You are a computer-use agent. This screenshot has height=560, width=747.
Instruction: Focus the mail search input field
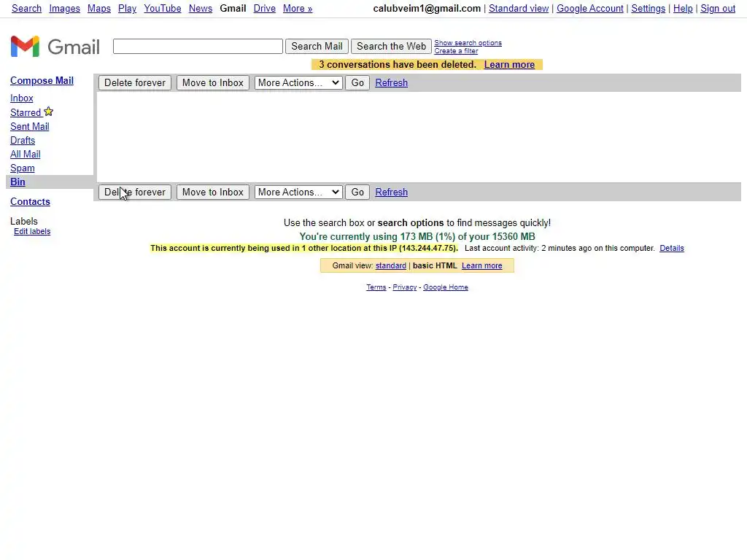(198, 46)
